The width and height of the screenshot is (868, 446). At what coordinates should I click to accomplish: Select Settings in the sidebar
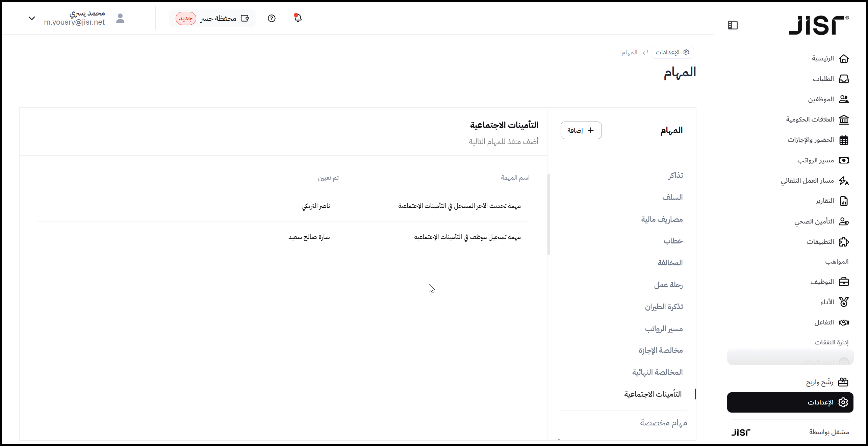click(790, 402)
